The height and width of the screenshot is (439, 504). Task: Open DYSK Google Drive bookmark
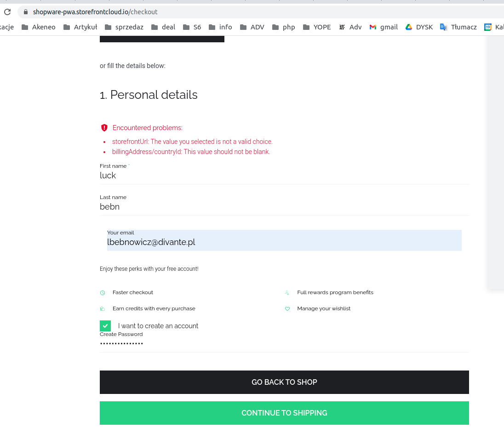point(418,27)
